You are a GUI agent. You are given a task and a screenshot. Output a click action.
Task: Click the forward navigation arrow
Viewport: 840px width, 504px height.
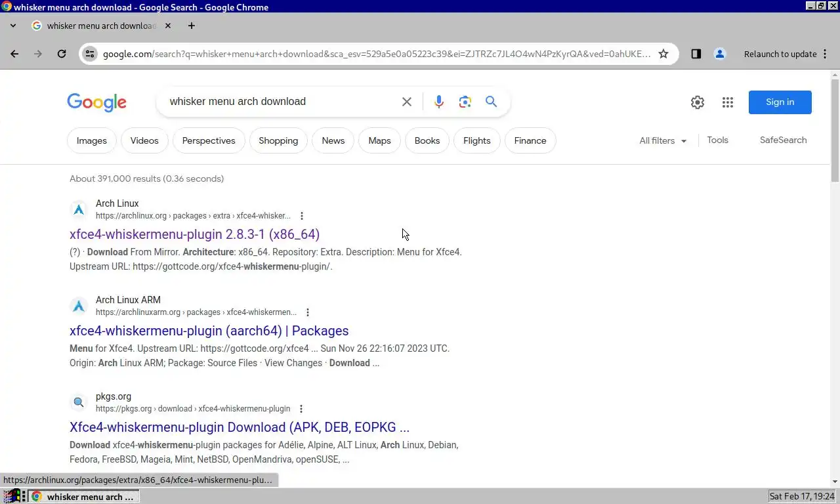coord(38,54)
